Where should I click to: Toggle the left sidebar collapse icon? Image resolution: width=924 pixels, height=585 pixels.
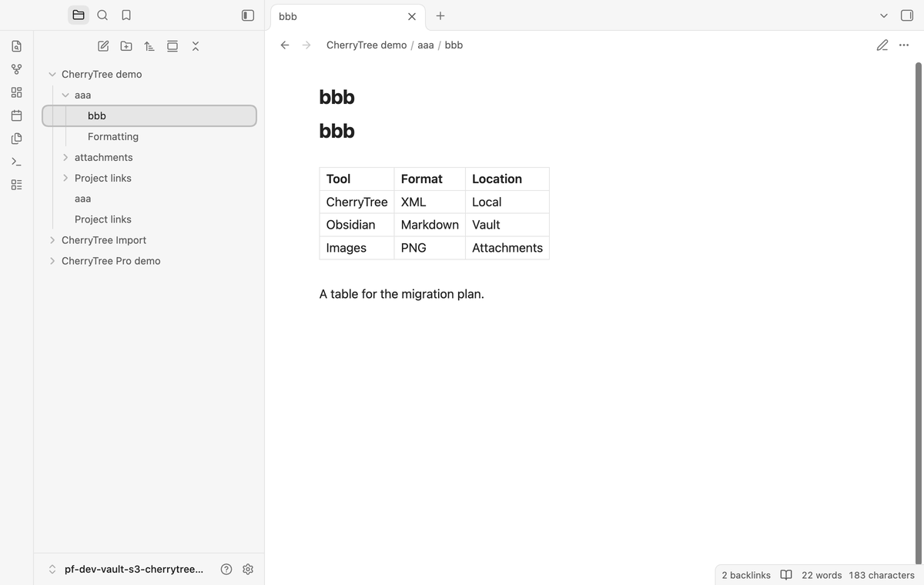248,15
